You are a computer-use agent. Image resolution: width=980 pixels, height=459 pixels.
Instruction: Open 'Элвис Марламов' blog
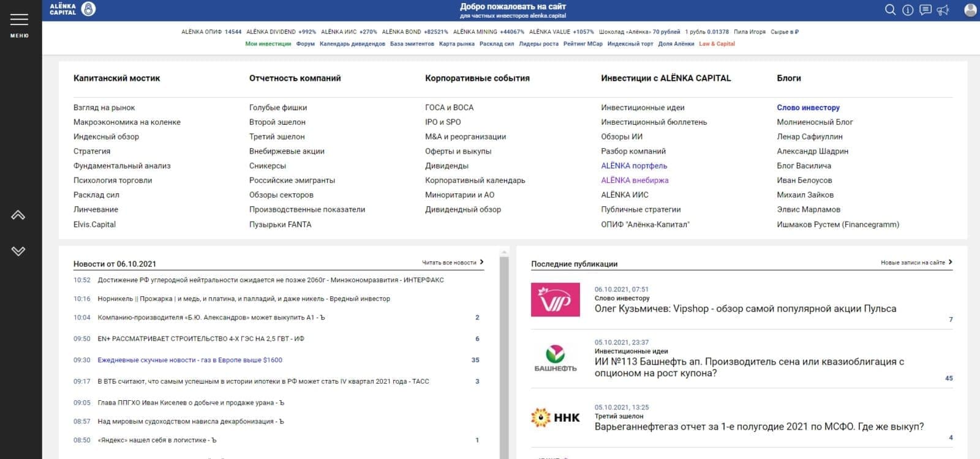[x=809, y=209]
